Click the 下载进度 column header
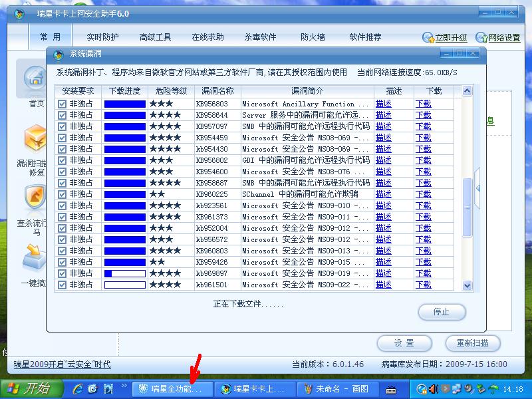Image resolution: width=532 pixels, height=399 pixels. (125, 91)
